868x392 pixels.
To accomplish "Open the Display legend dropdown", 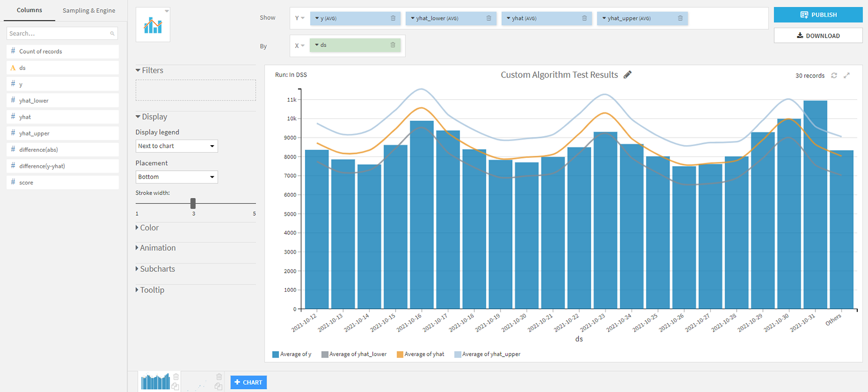I will (177, 146).
